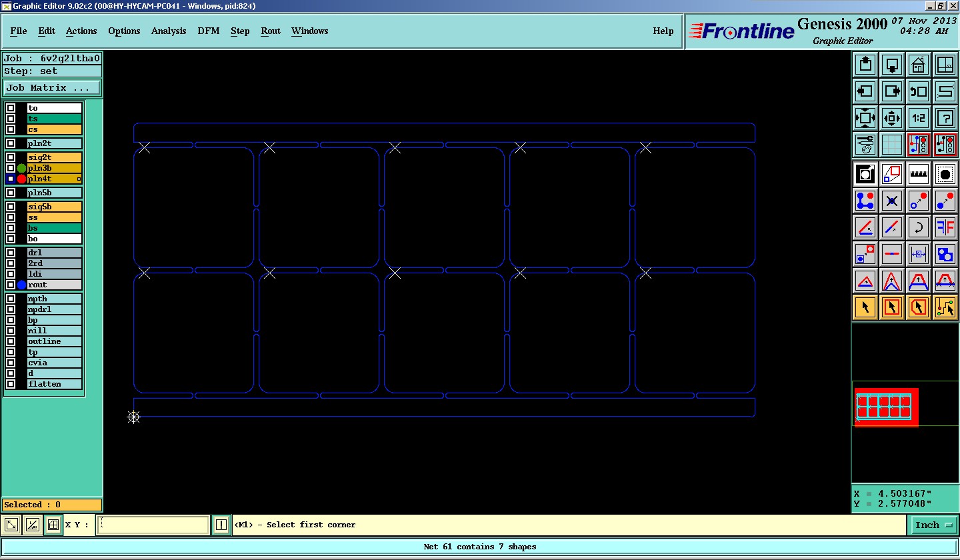Click the zoom out shrinking-arrows icon
The width and height of the screenshot is (960, 560).
tap(892, 118)
